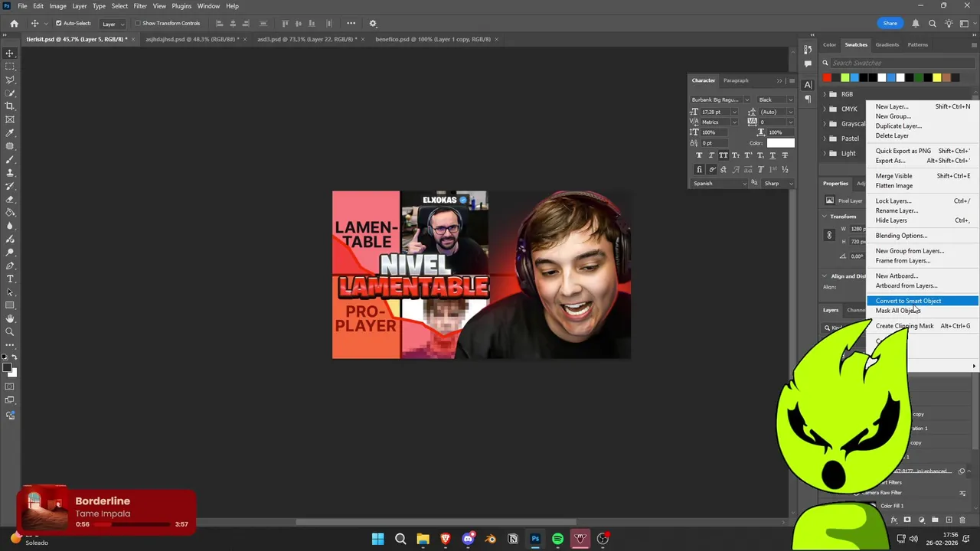Screen dimensions: 980x551
Task: Click the white text Color swatch
Action: (781, 143)
